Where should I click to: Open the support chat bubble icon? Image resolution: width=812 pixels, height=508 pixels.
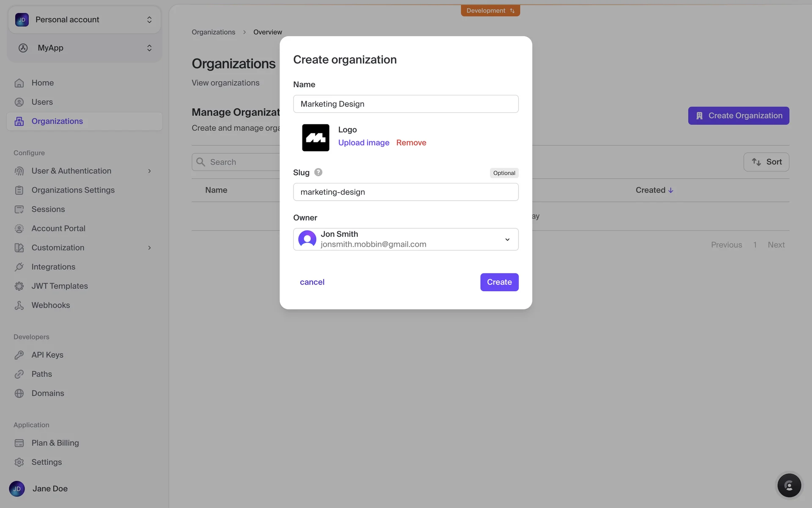[789, 485]
